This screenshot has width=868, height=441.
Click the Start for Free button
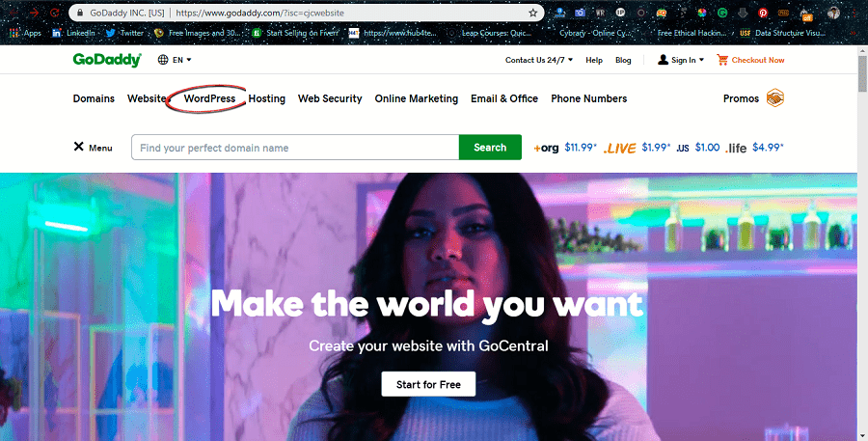(428, 384)
